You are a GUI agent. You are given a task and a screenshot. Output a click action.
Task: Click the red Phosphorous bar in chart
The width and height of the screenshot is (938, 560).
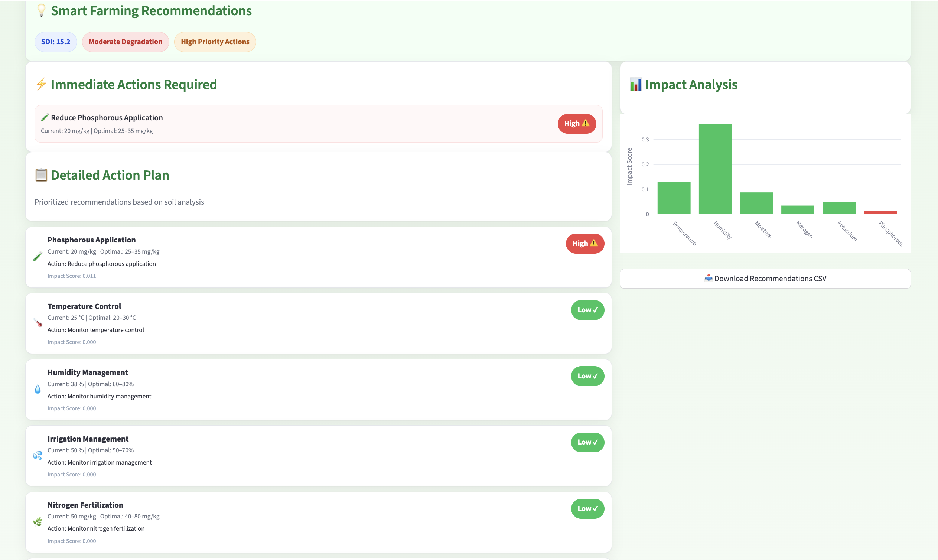point(880,212)
